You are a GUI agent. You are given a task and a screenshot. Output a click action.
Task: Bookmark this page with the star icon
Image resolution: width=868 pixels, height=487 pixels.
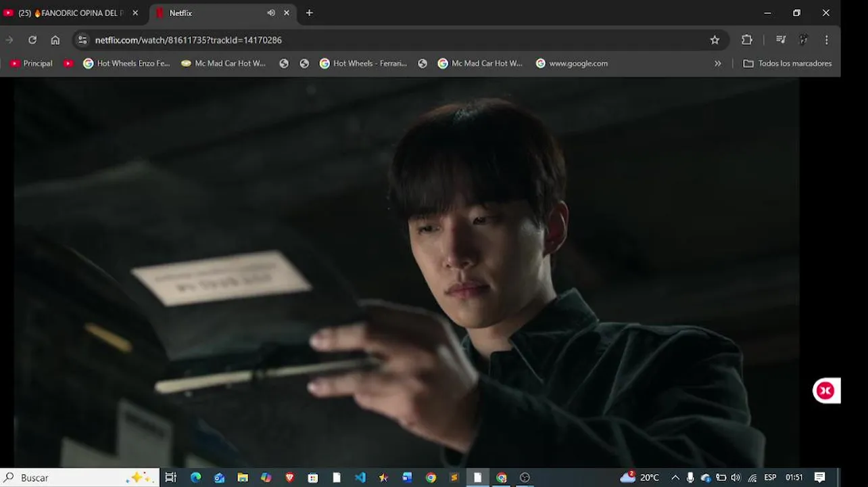click(x=715, y=40)
